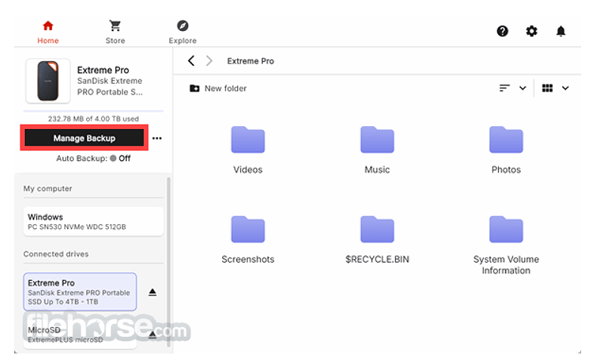Eject the MicroSD drive
This screenshot has width=606, height=364.
pos(153,335)
